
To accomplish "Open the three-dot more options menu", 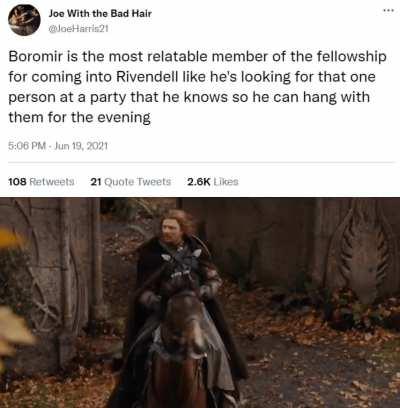I will tap(389, 10).
